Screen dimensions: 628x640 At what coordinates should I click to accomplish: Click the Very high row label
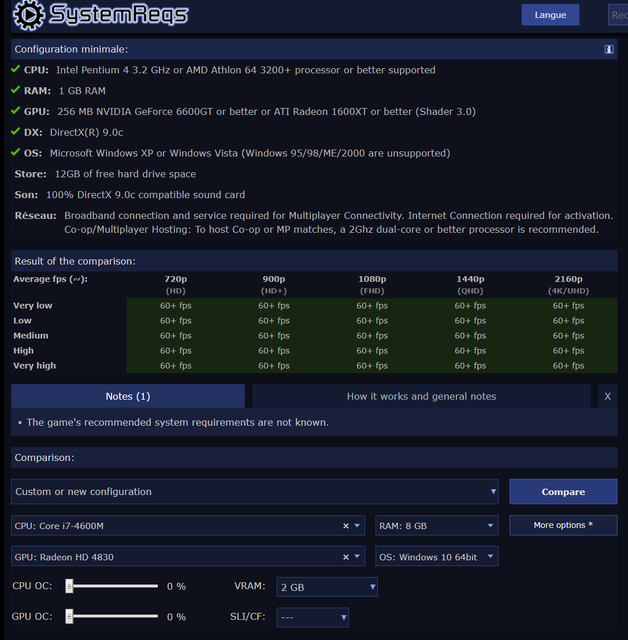34,366
